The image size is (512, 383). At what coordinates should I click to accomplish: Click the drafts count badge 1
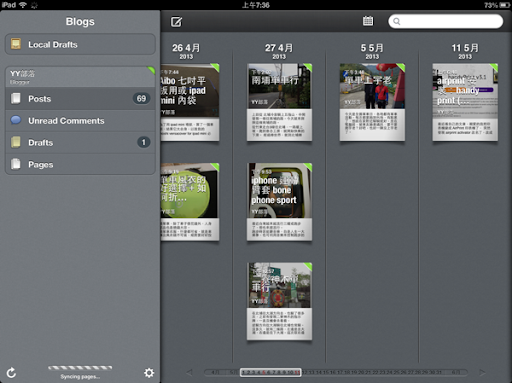143,142
